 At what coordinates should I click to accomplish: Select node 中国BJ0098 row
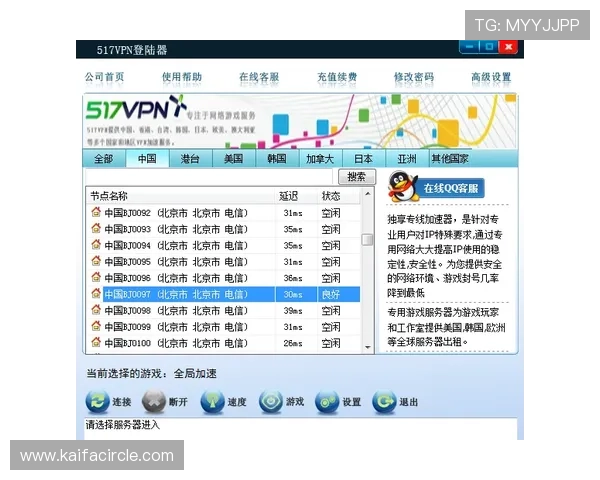[x=224, y=310]
